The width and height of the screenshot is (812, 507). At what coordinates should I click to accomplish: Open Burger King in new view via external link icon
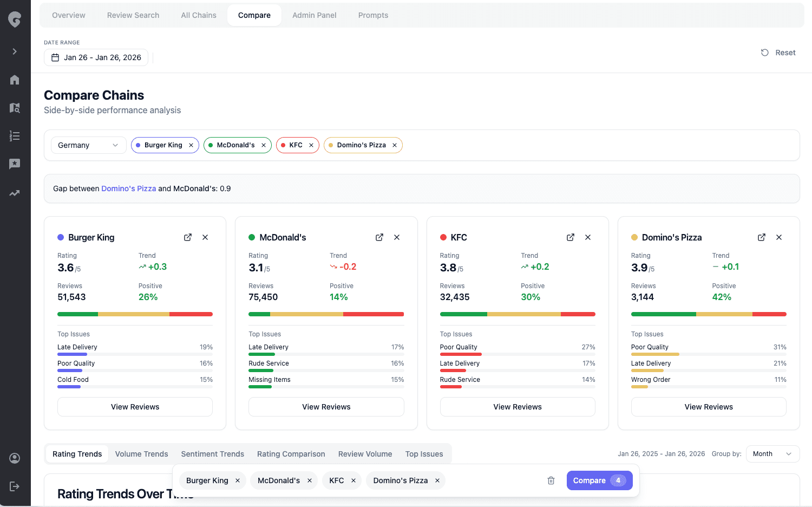[187, 237]
